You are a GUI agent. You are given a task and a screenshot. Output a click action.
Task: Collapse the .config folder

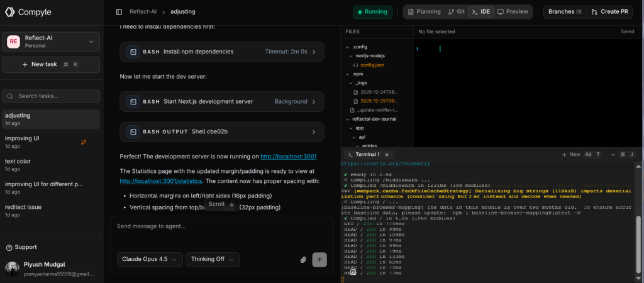[x=348, y=47]
